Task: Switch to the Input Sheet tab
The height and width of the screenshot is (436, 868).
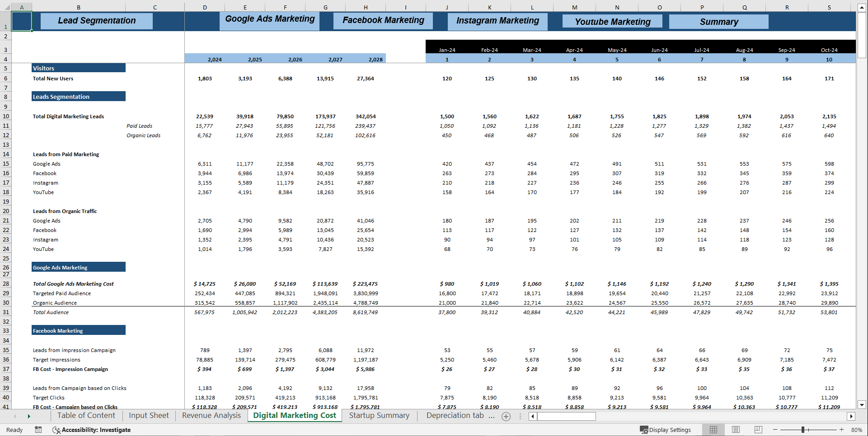Action: (x=148, y=415)
